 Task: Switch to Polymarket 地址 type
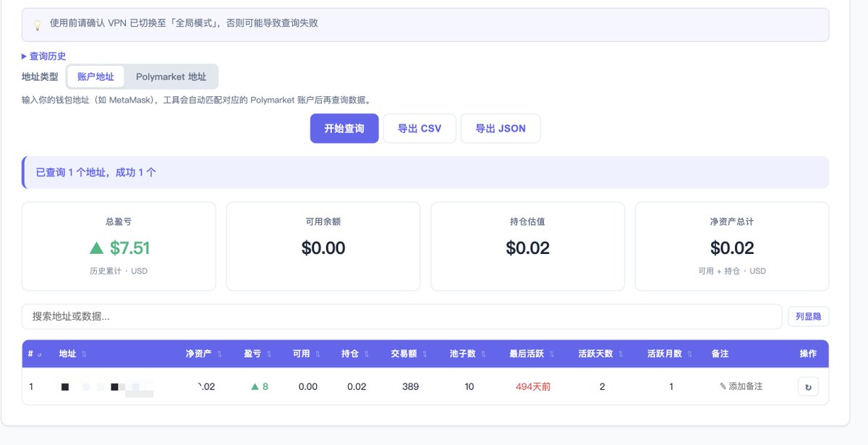coord(171,77)
